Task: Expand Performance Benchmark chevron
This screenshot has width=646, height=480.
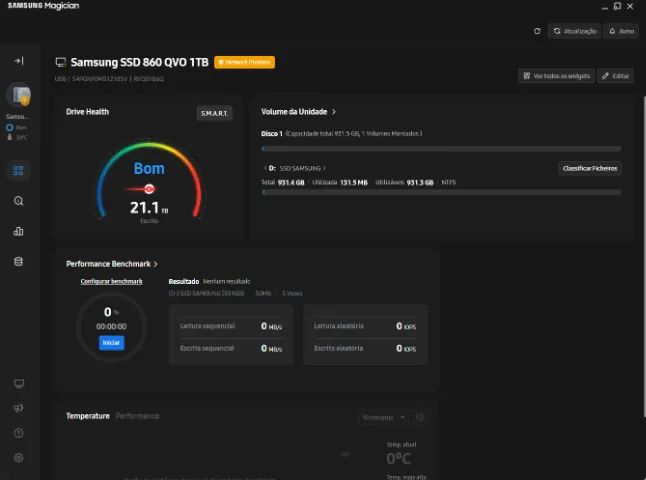Action: (155, 264)
